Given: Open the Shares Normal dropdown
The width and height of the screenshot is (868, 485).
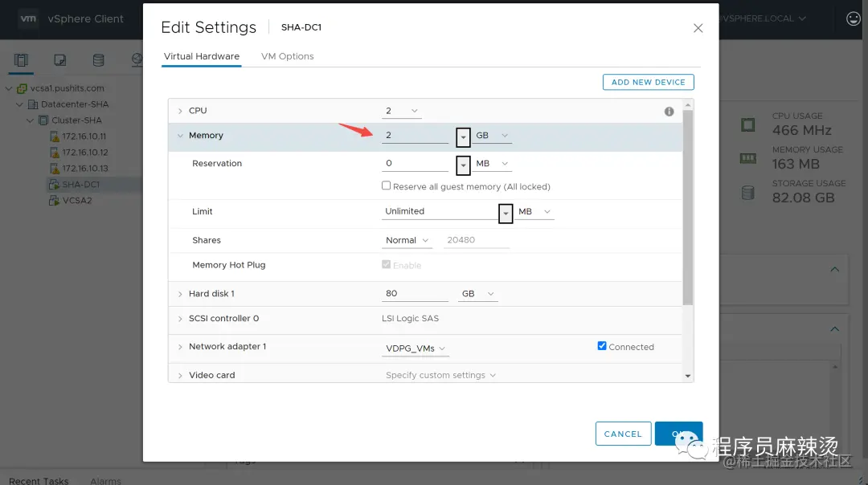Looking at the screenshot, I should pyautogui.click(x=407, y=241).
